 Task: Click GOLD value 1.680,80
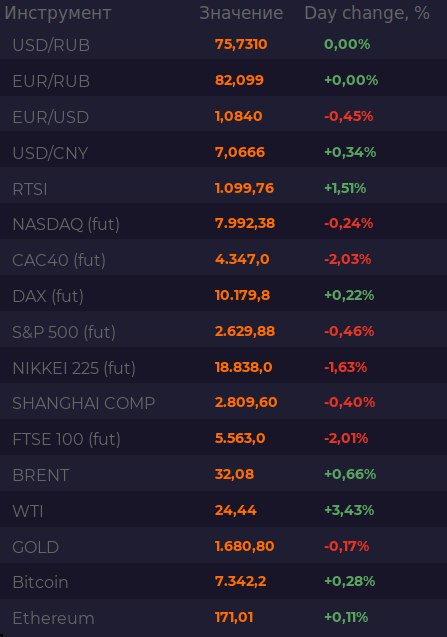pyautogui.click(x=245, y=546)
